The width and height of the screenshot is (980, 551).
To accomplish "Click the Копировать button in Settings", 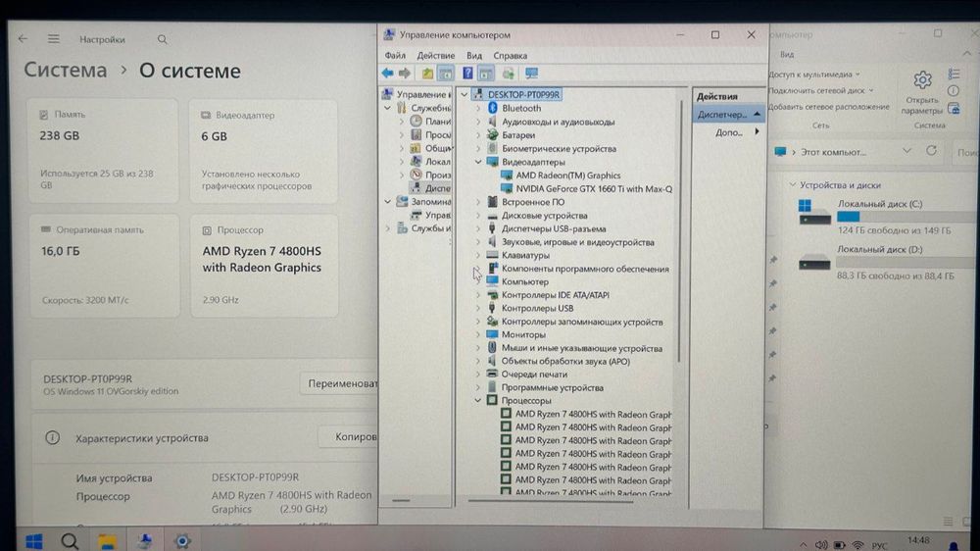I will pyautogui.click(x=348, y=436).
